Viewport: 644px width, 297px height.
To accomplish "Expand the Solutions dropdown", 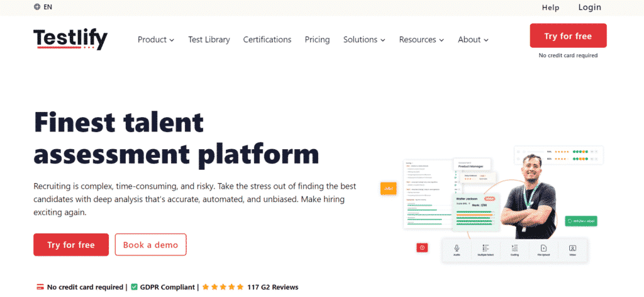I will pyautogui.click(x=364, y=40).
